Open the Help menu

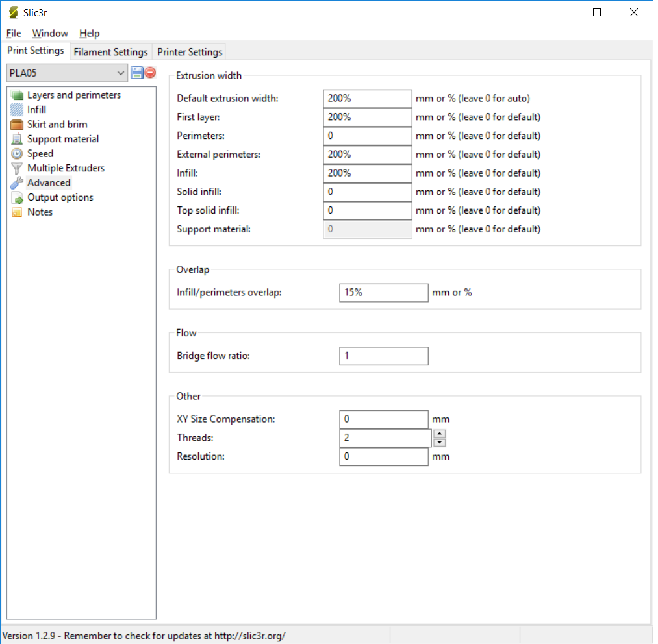pyautogui.click(x=90, y=33)
